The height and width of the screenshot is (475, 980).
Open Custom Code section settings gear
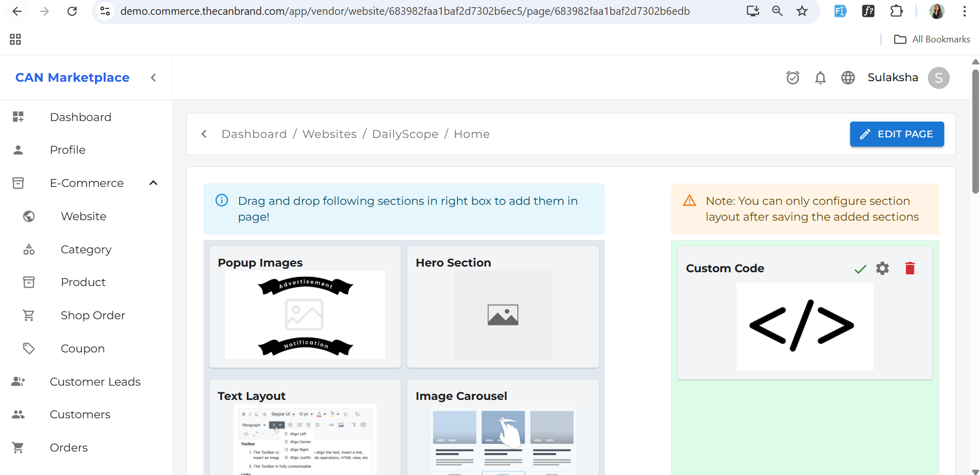click(883, 268)
